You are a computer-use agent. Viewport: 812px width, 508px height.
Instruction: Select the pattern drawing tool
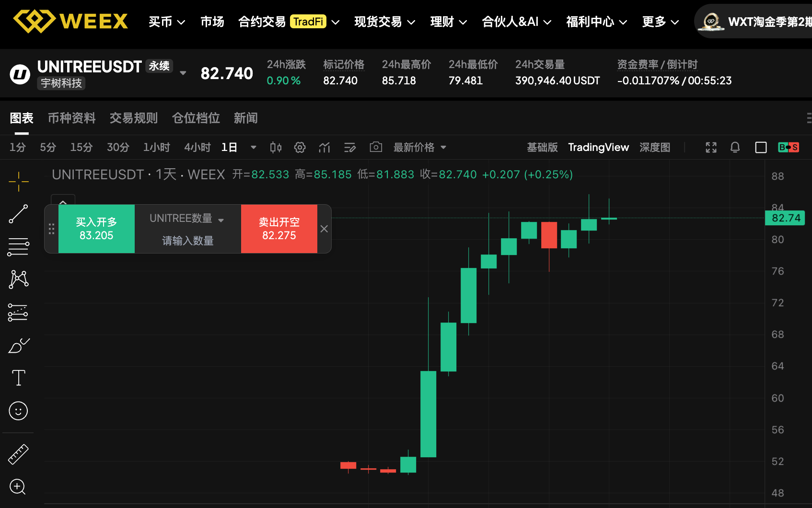tap(19, 279)
